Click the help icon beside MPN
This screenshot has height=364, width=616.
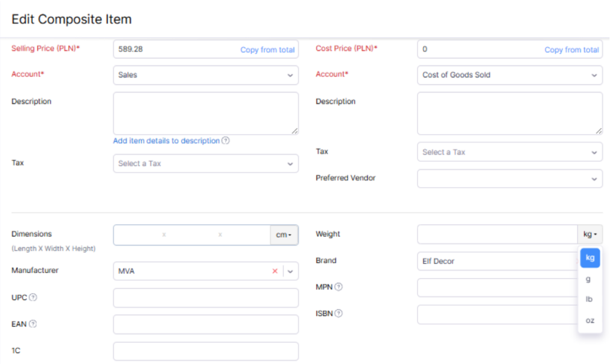point(338,287)
